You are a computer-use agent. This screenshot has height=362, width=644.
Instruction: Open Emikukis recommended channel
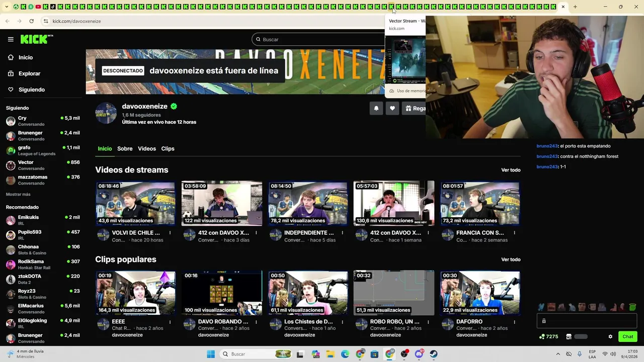click(x=43, y=220)
